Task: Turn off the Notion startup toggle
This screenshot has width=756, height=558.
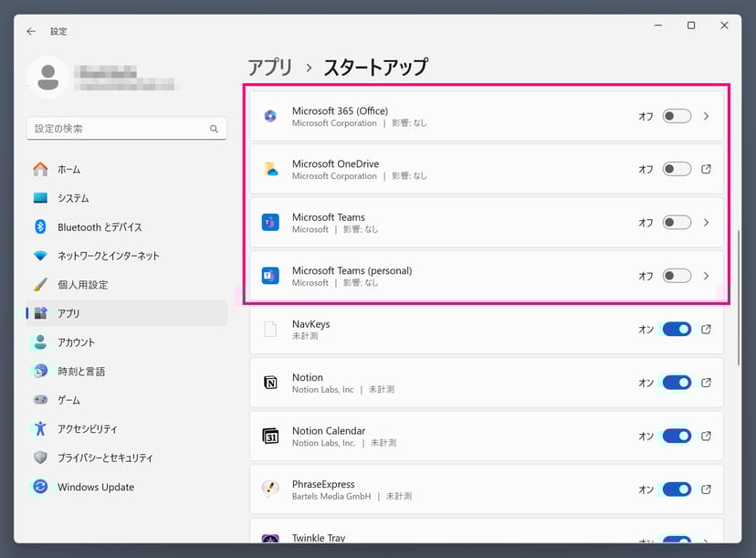Action: tap(677, 383)
